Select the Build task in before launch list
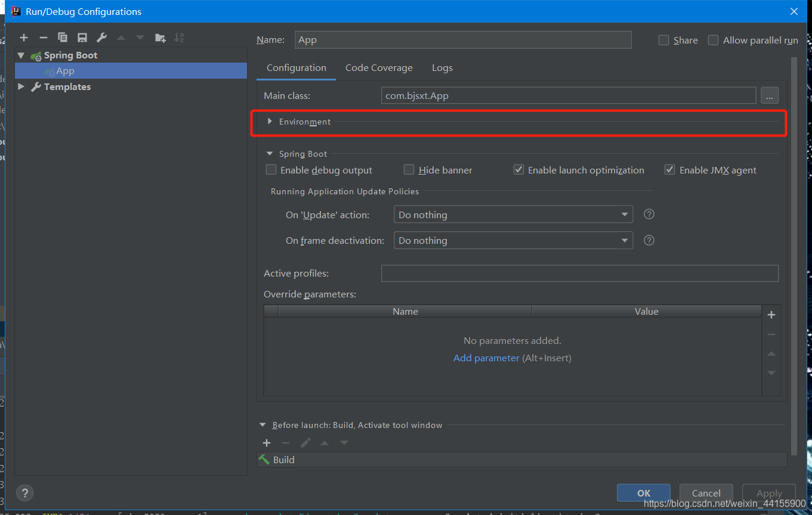This screenshot has width=812, height=515. coord(522,460)
